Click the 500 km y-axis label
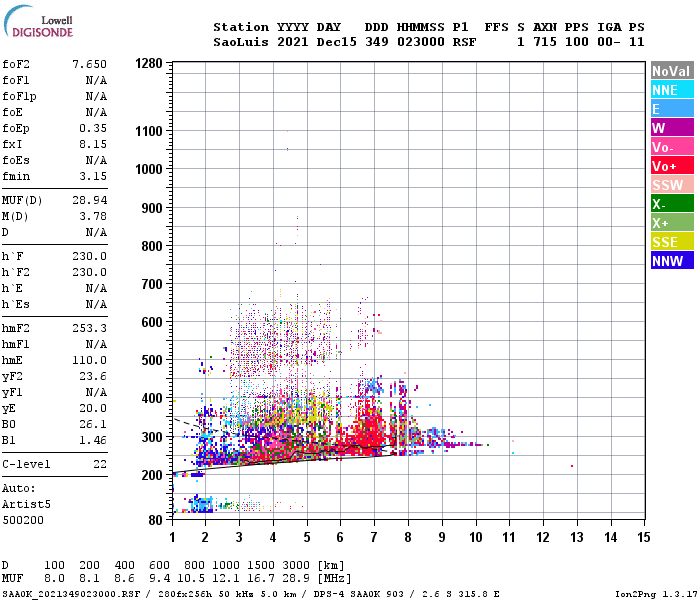Image resolution: width=700 pixels, height=600 pixels. click(x=152, y=360)
